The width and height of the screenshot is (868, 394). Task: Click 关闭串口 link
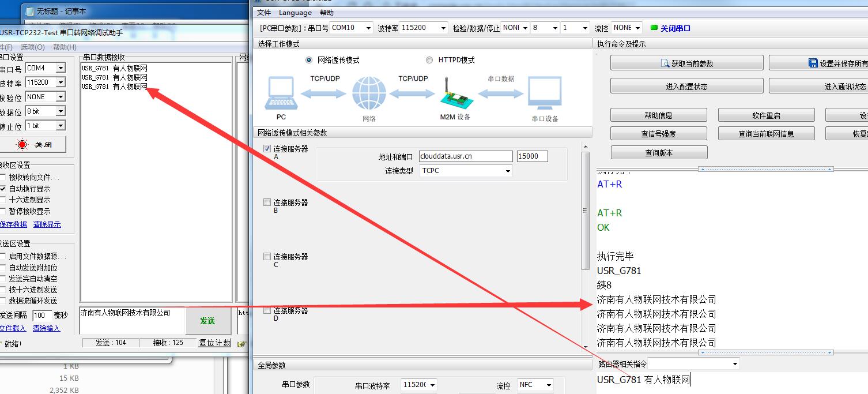[675, 28]
